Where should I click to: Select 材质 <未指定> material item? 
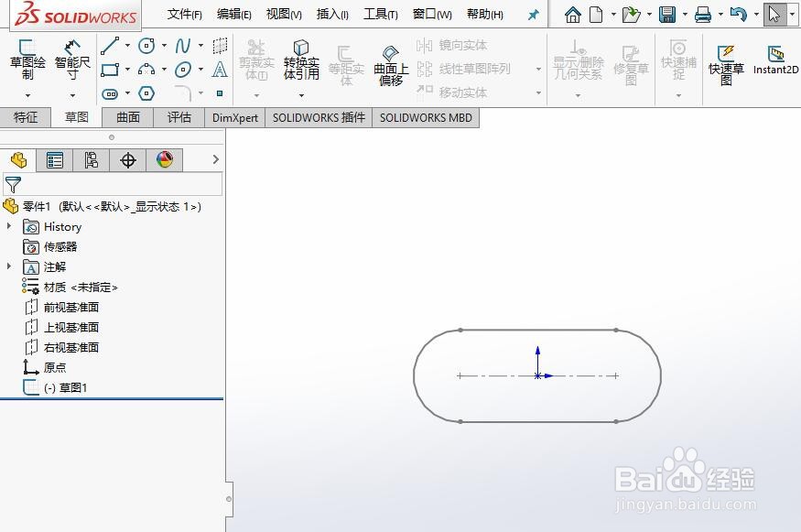[x=81, y=288]
